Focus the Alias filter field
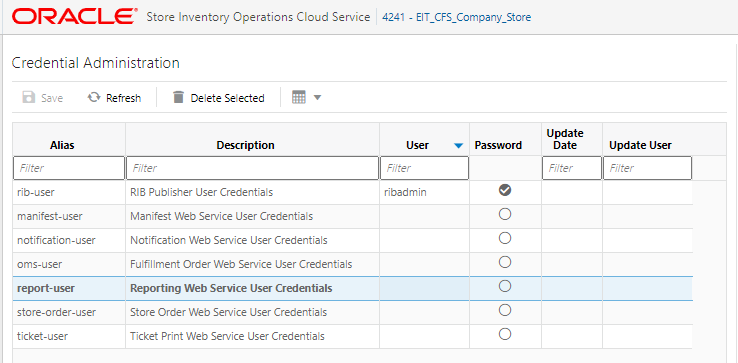 pos(69,168)
